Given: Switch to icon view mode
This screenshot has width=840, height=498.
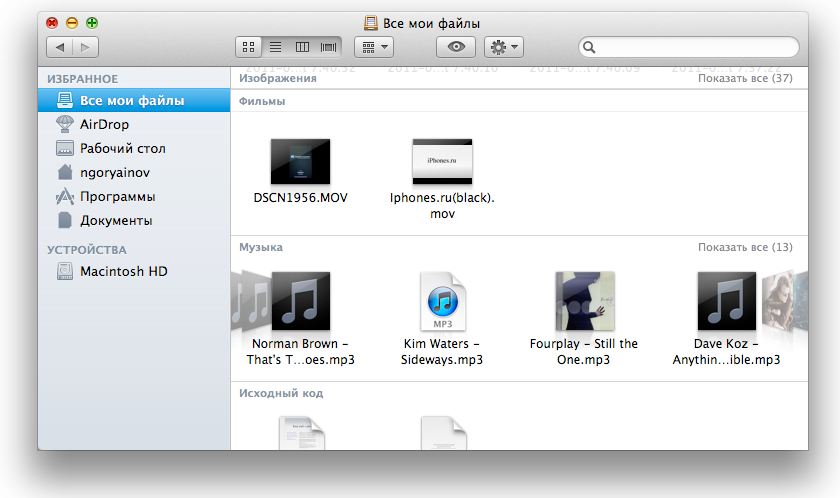Looking at the screenshot, I should [249, 47].
